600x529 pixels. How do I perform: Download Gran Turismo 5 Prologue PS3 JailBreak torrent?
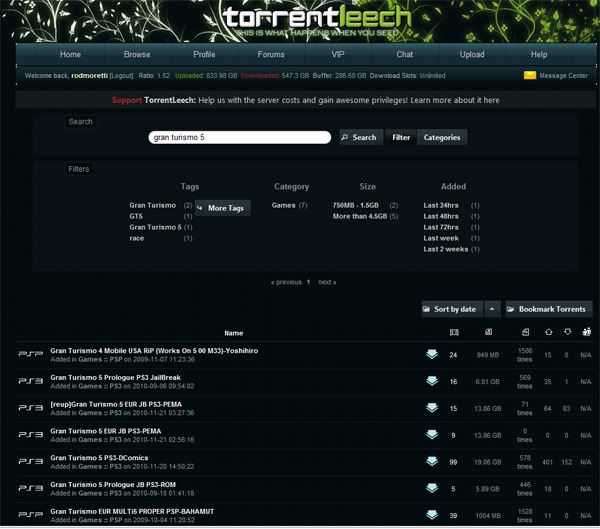pos(432,381)
